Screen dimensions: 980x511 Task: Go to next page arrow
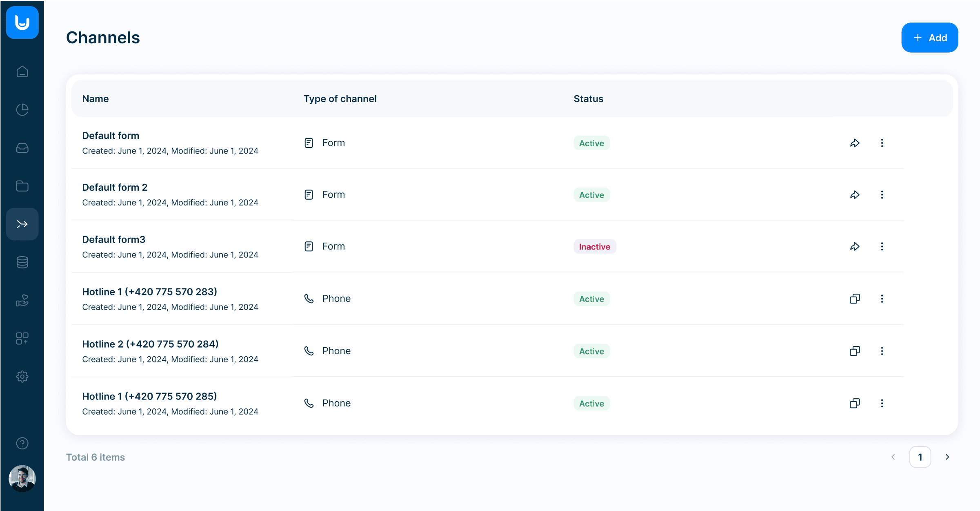coord(947,457)
